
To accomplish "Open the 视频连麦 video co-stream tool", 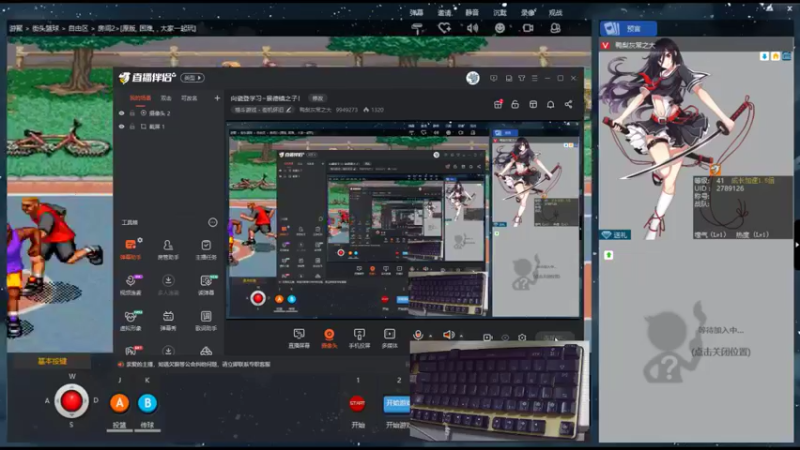I will point(131,284).
